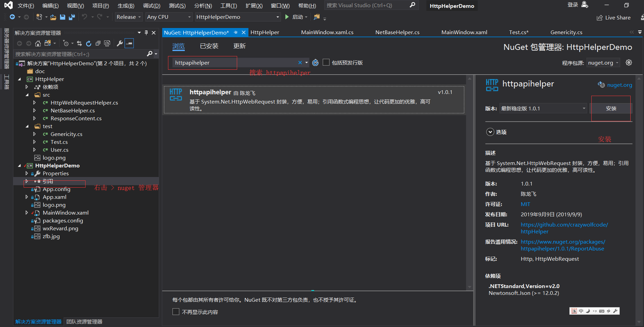Select packages.config in HttpHelperDemo project
This screenshot has width=644, height=327.
pos(63,220)
